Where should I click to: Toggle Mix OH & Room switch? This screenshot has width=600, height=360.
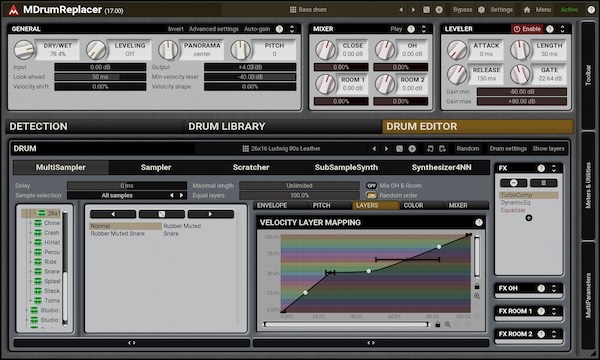click(371, 186)
